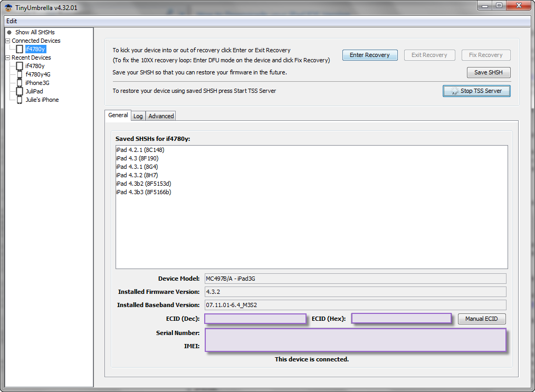Maximize the TinyUmbrella window
Viewport: 535px width, 392px height.
tap(499, 5)
